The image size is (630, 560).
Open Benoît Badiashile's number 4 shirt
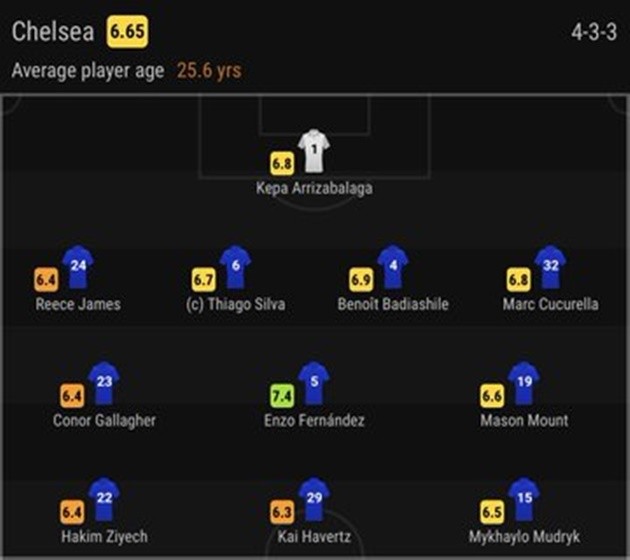393,266
